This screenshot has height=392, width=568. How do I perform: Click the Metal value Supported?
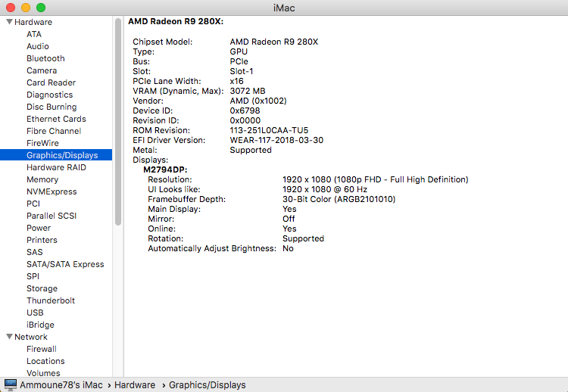pos(251,150)
